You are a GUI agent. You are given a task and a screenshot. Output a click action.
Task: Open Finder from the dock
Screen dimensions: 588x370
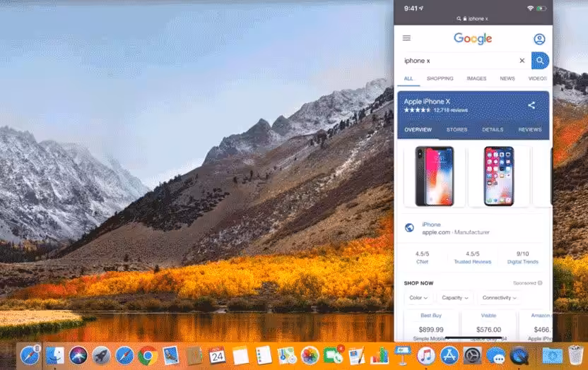coord(54,355)
